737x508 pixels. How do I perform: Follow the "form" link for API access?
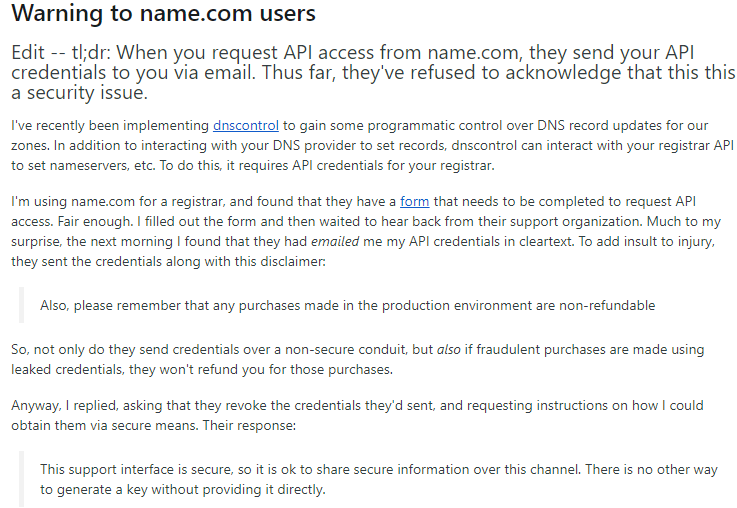(x=414, y=201)
